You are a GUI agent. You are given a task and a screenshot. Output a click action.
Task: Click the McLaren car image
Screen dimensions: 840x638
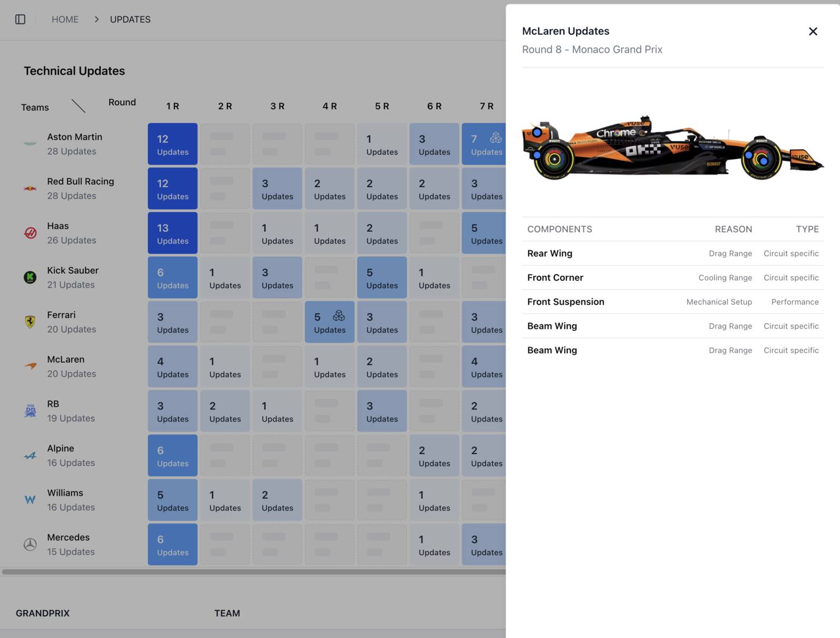[x=673, y=147]
